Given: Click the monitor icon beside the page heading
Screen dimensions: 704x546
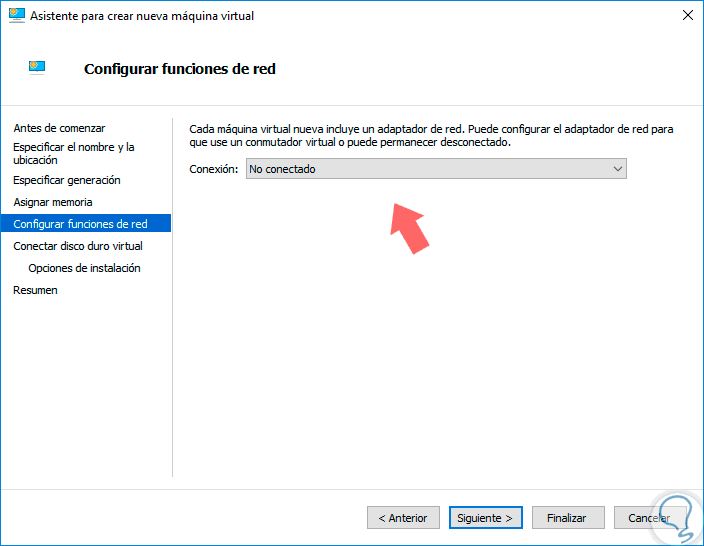Looking at the screenshot, I should point(37,67).
